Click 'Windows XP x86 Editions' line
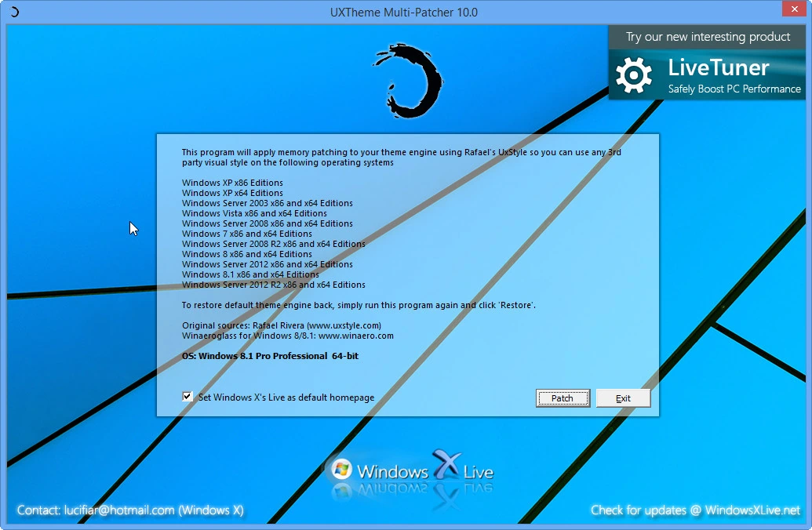Image resolution: width=812 pixels, height=530 pixels. click(232, 183)
